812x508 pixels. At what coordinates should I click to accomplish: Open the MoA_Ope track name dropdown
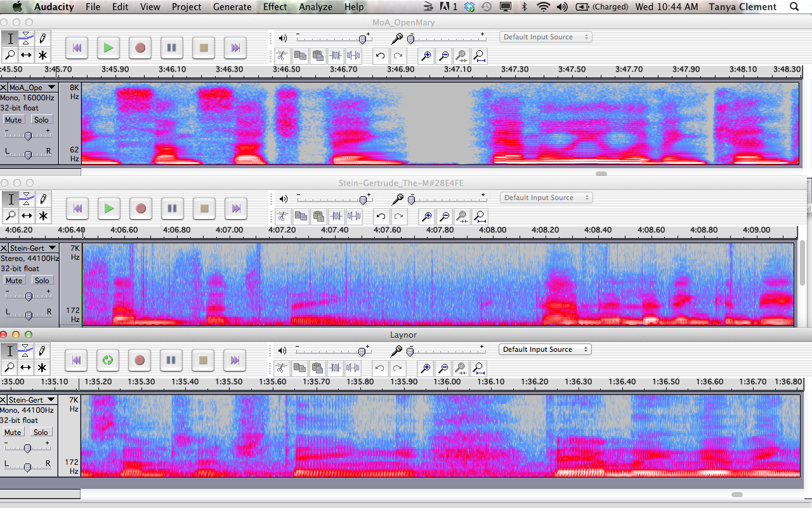(x=32, y=88)
